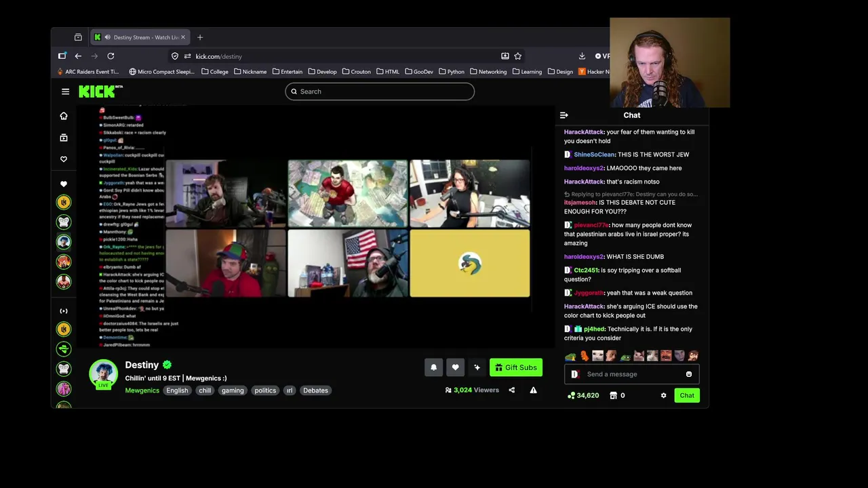Open the Nickname bookmark folder
Screen dimensions: 868x488
pyautogui.click(x=250, y=71)
